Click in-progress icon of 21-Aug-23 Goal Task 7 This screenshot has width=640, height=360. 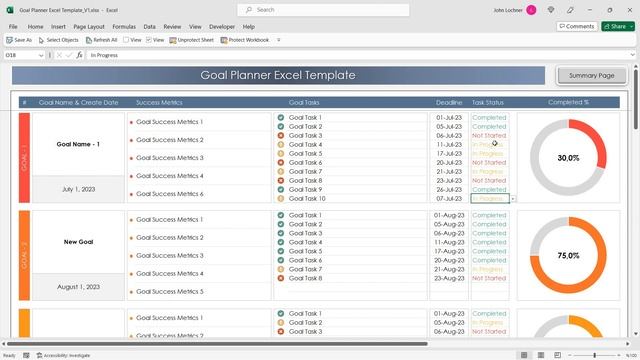(x=281, y=269)
